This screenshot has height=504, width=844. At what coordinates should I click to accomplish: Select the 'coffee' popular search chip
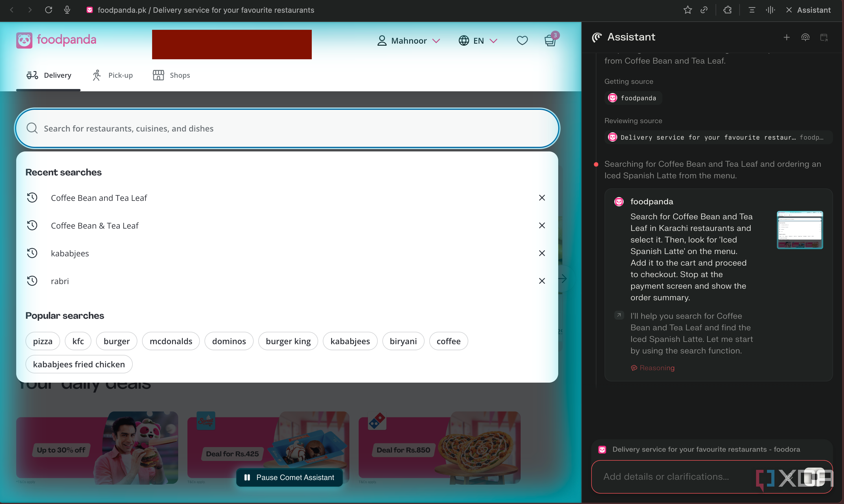point(448,341)
